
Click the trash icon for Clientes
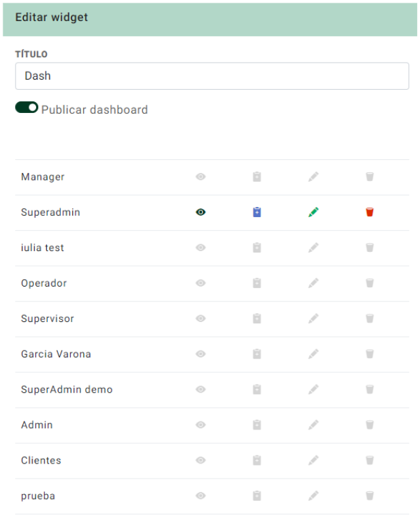click(370, 460)
